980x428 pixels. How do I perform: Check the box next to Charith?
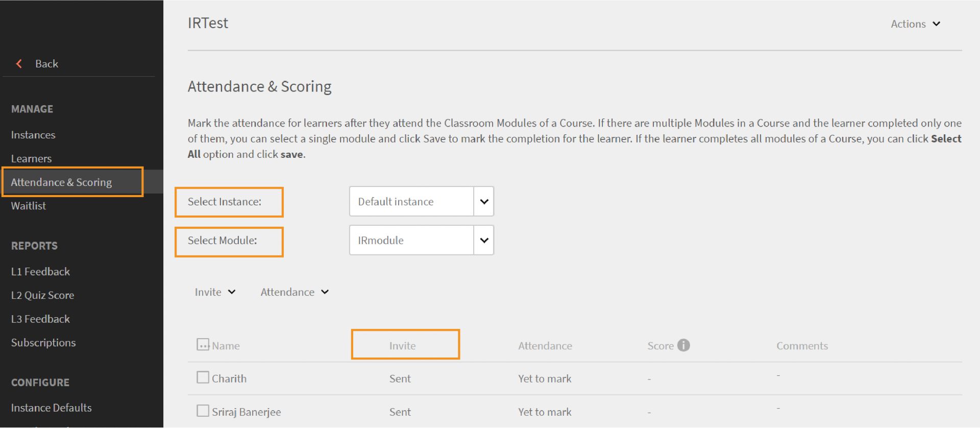tap(203, 378)
